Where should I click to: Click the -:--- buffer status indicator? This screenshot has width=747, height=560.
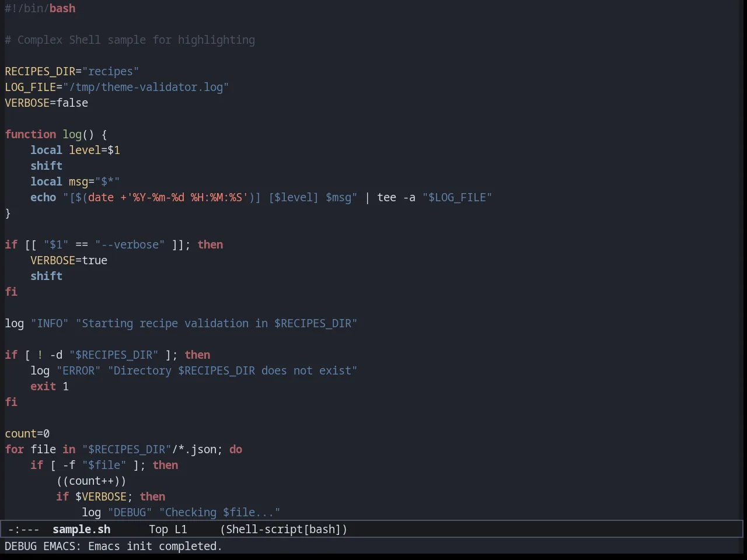23,529
